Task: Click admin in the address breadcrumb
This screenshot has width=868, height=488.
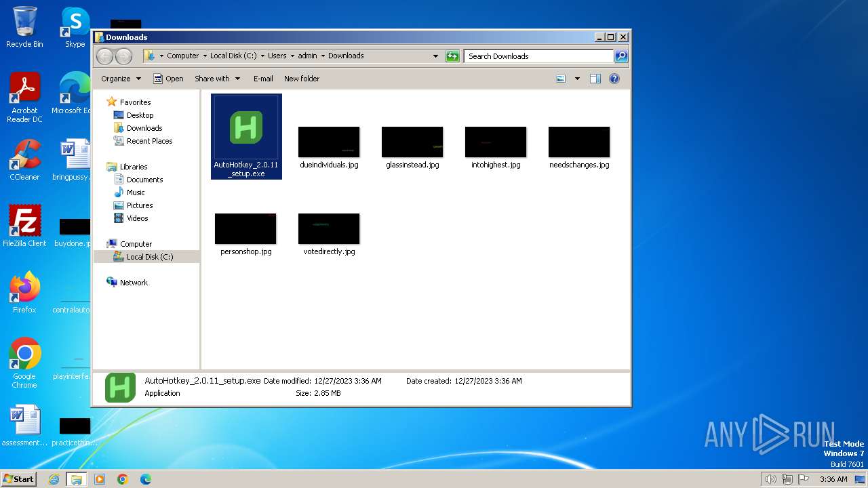Action: [x=308, y=56]
